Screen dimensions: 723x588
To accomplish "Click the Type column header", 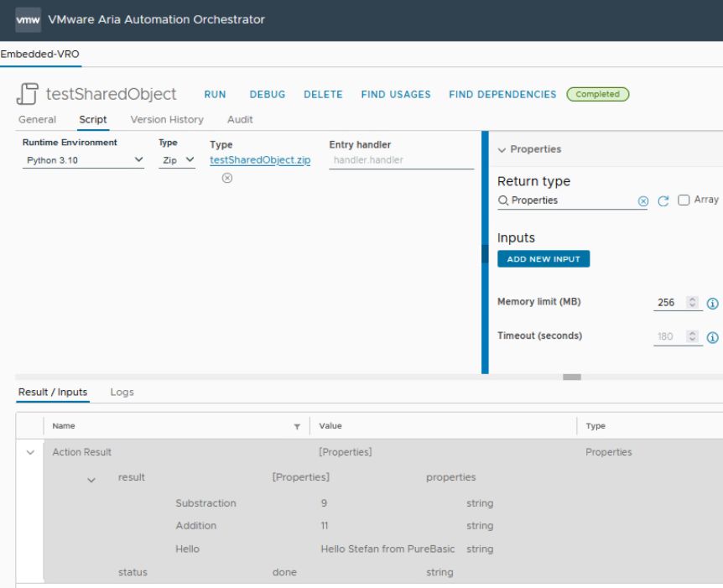I will [596, 426].
